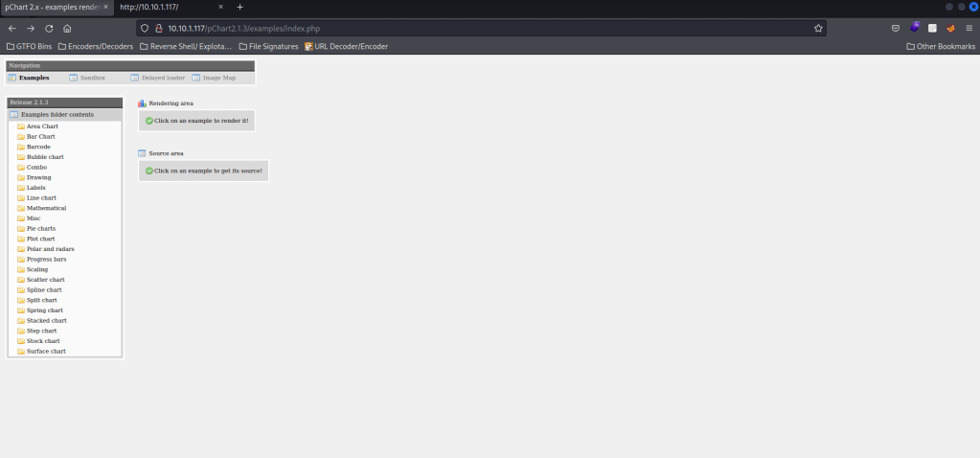Click the Area Chart folder icon
The image size is (980, 458).
(20, 126)
